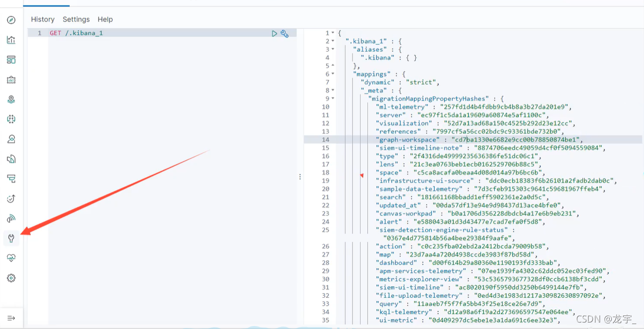Click the "action" hash line
Screen dimensions: 644x329
[x=462, y=246]
